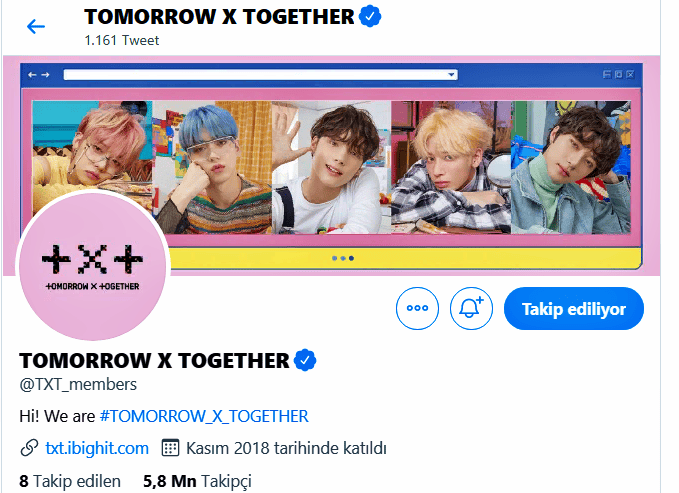Screen dimensions: 679x493
Task: Enable notifications with the bell icon
Action: click(471, 308)
